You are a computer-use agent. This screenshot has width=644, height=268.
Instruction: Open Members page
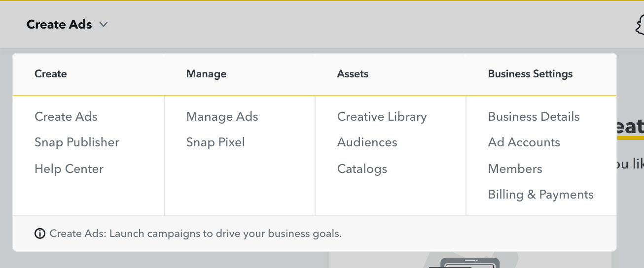pos(515,169)
